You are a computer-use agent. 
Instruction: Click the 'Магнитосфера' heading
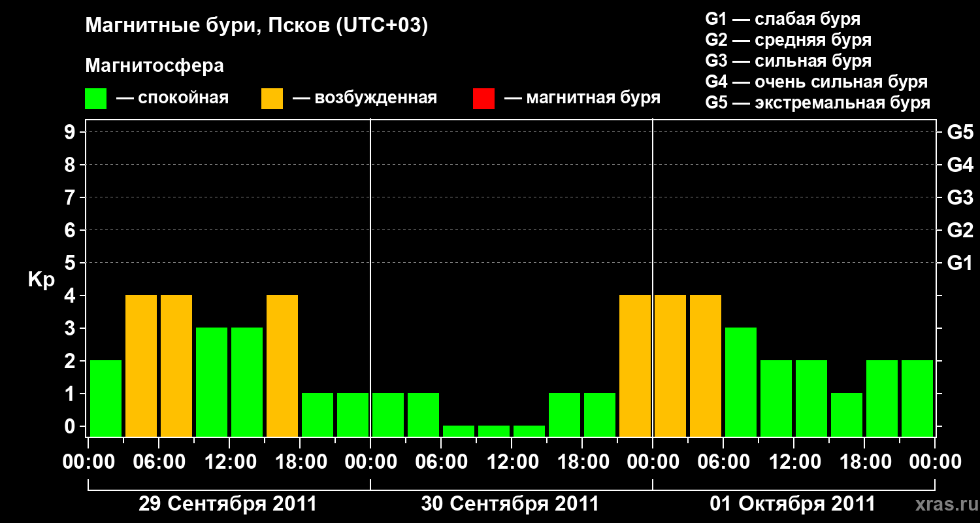(154, 66)
